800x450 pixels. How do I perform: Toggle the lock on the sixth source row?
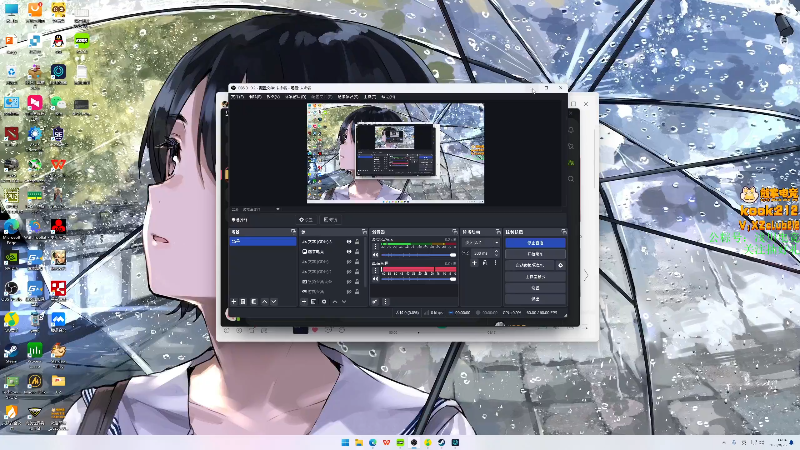click(357, 292)
